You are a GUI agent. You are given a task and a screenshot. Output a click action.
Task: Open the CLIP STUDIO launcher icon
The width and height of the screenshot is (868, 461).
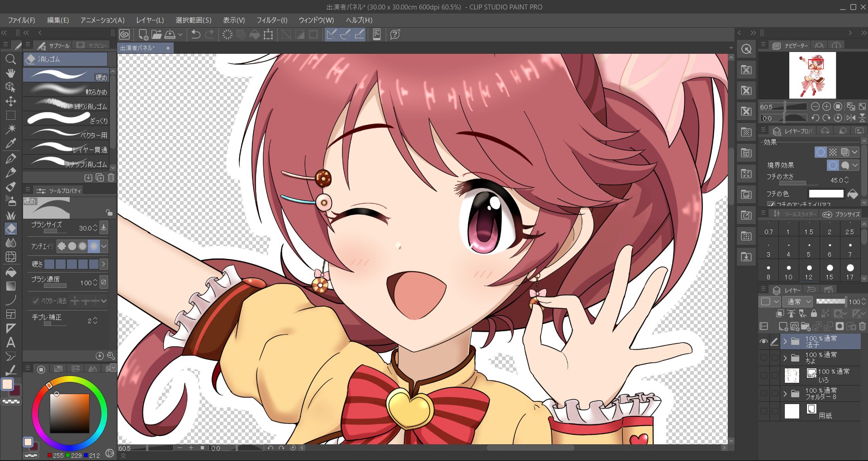point(124,34)
